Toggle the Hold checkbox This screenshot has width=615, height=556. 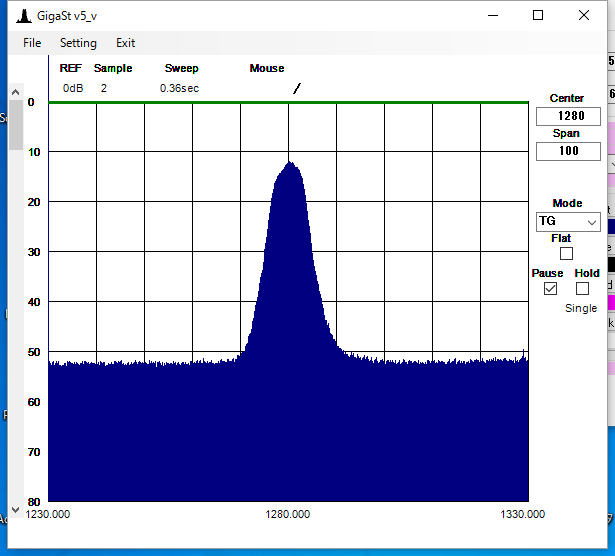tap(583, 289)
